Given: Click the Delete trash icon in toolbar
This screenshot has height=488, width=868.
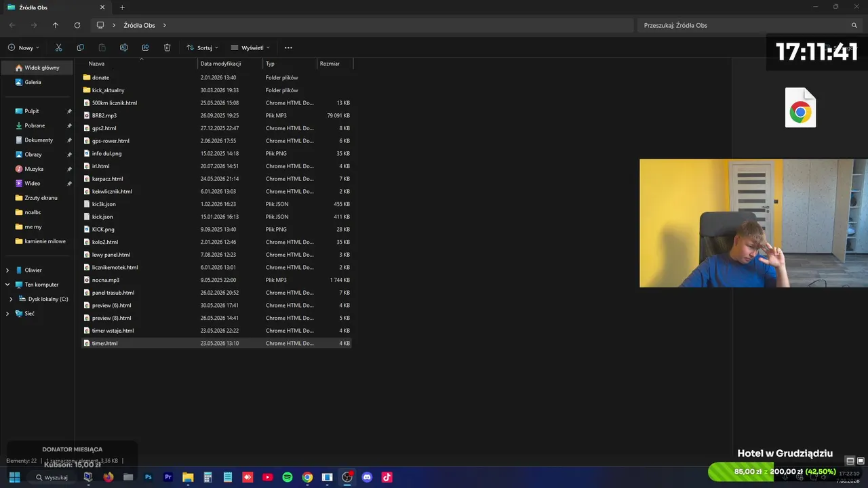Looking at the screenshot, I should pos(167,47).
